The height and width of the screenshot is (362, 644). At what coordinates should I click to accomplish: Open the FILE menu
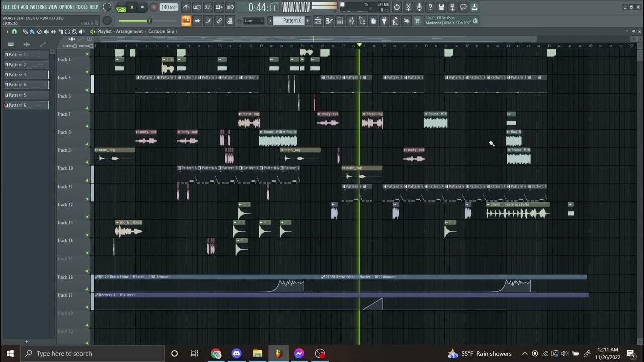6,7
